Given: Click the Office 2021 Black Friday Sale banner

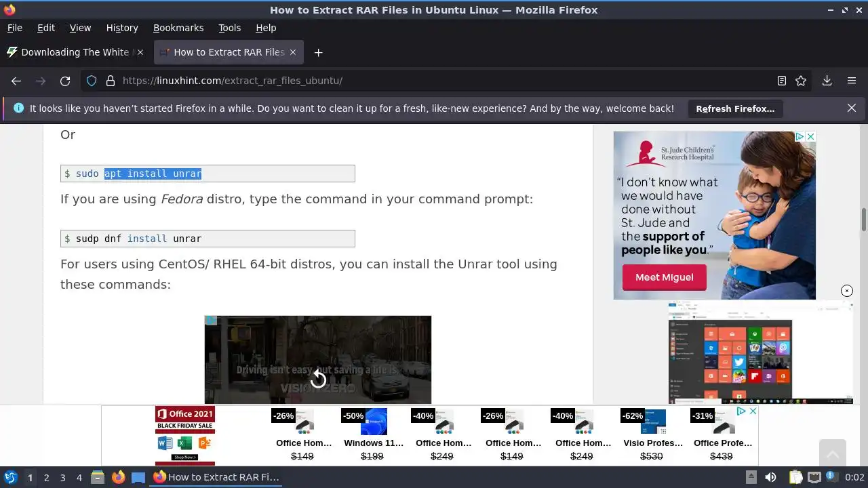Looking at the screenshot, I should (185, 436).
